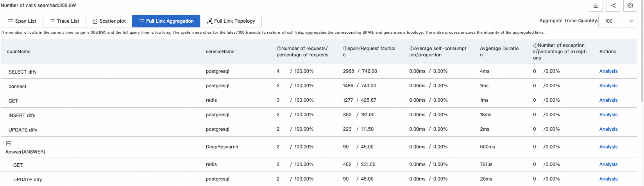
Task: Open Analysis for the DeepResearch Answer row
Action: (x=608, y=147)
